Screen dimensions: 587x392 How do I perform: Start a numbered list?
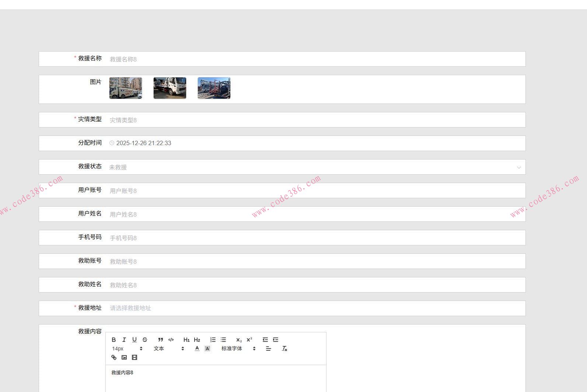point(213,340)
